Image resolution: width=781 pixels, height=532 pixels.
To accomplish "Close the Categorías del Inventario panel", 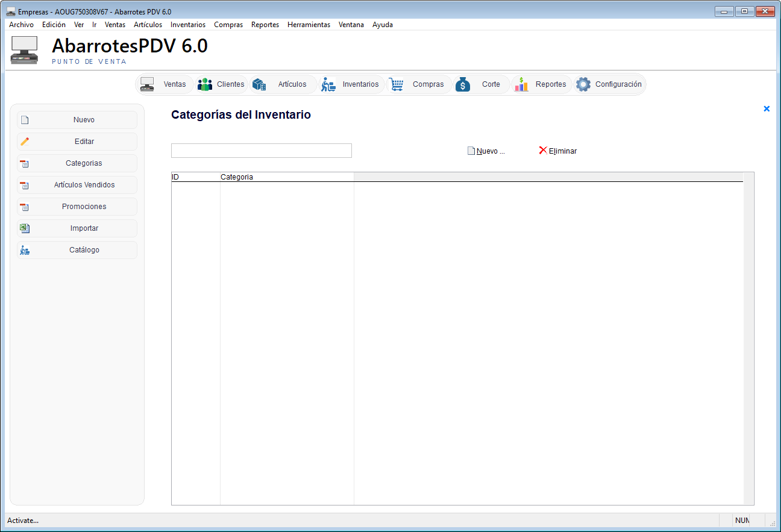I will [767, 109].
